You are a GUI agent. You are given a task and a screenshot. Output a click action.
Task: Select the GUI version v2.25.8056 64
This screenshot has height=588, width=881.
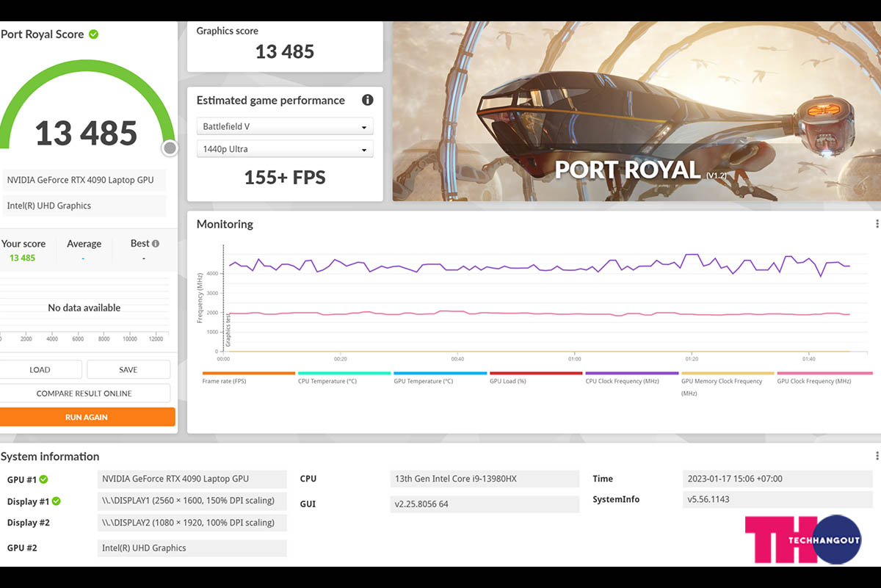[x=484, y=504]
